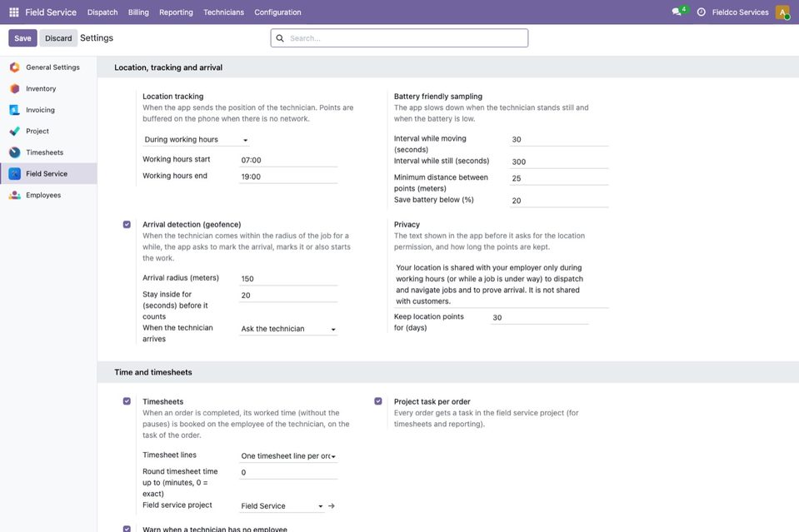Viewport: 799px width, 532px height.
Task: Open the apps grid menu icon
Action: pos(14,12)
